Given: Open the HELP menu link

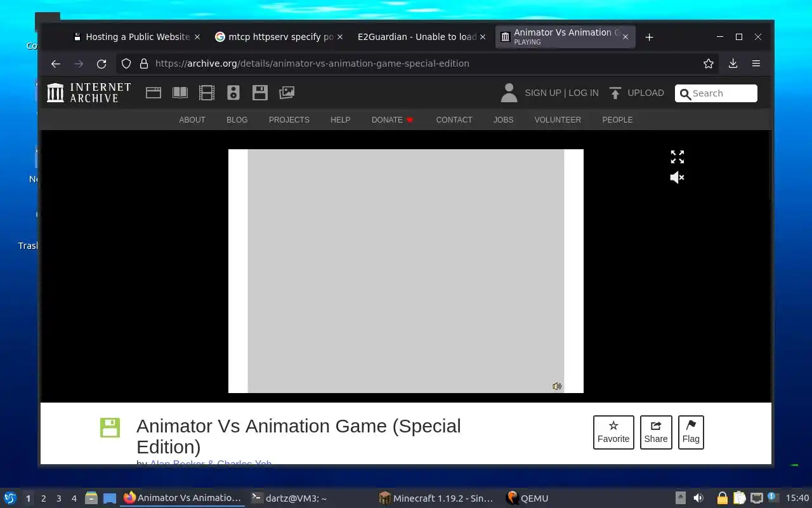Looking at the screenshot, I should pos(341,120).
